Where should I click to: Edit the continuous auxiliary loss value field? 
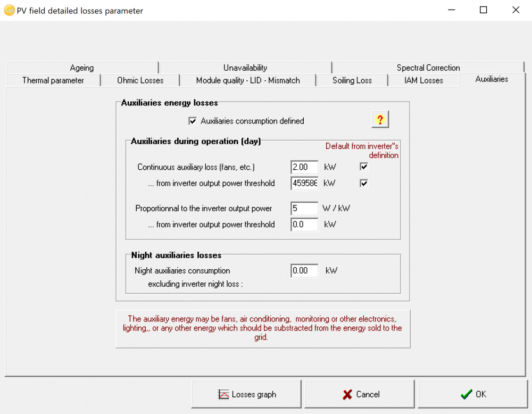click(x=304, y=167)
